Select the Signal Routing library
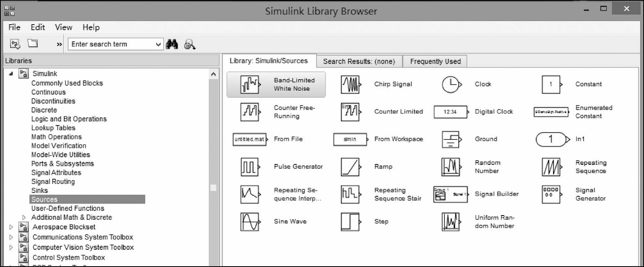 coord(53,182)
